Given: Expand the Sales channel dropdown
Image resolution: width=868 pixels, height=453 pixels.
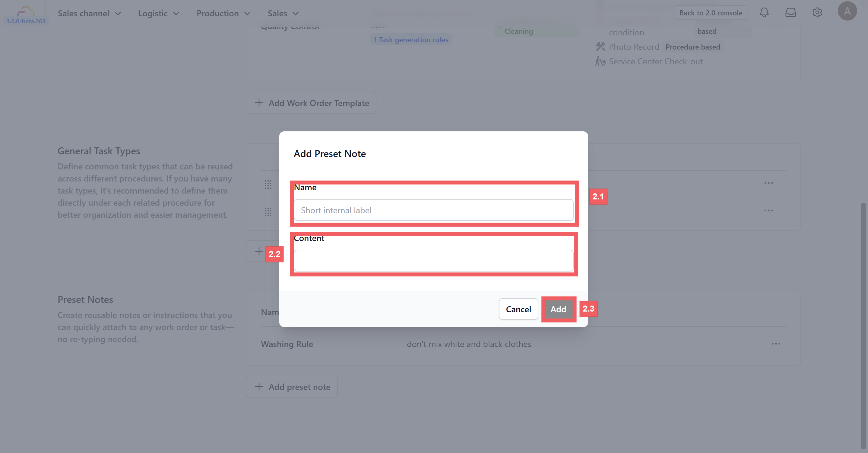Looking at the screenshot, I should click(x=89, y=14).
